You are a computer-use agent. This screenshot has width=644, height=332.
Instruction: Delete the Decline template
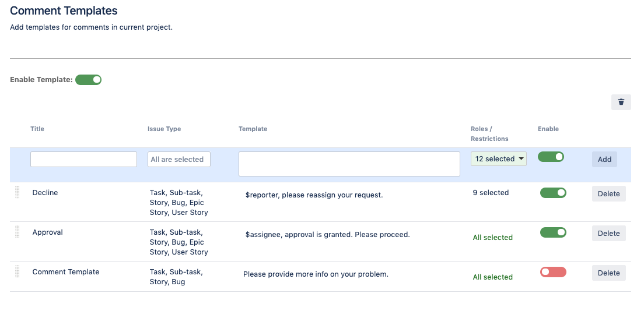(608, 194)
